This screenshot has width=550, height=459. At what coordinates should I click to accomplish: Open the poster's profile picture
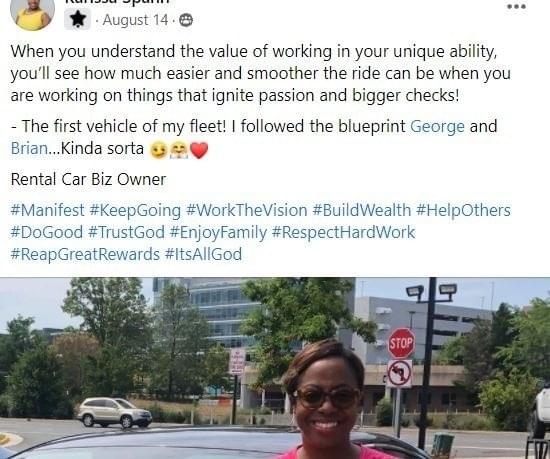point(33,13)
